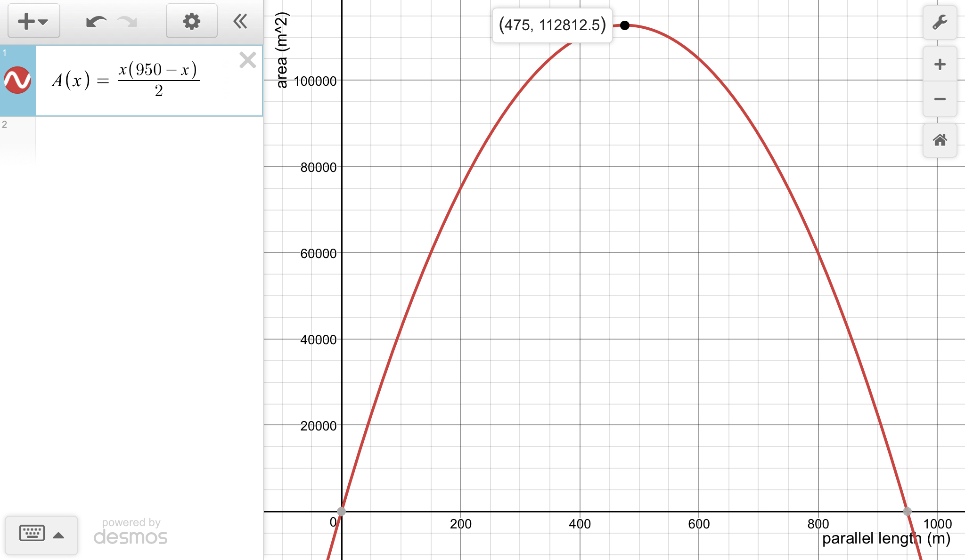Open the Add Item plus menu

tap(33, 21)
